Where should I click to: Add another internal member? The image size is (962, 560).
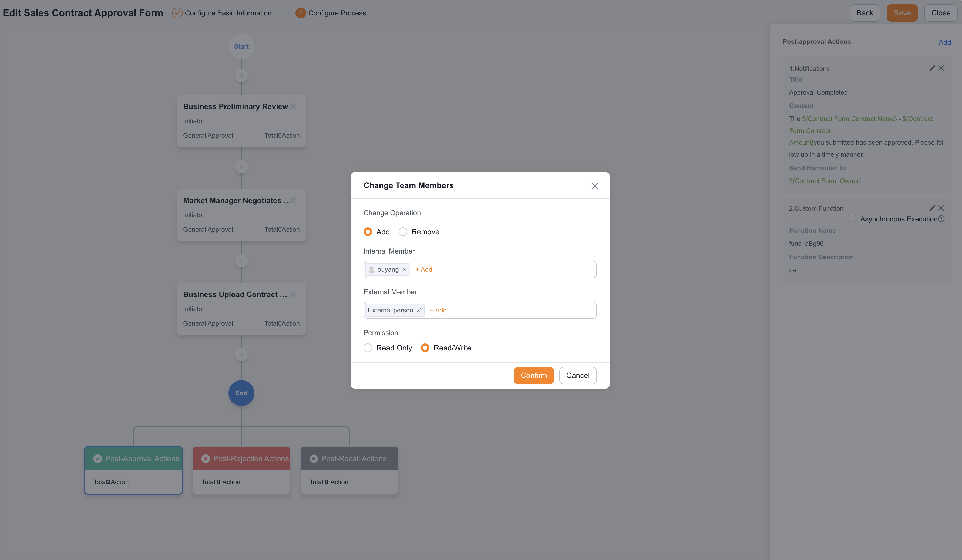pos(424,269)
